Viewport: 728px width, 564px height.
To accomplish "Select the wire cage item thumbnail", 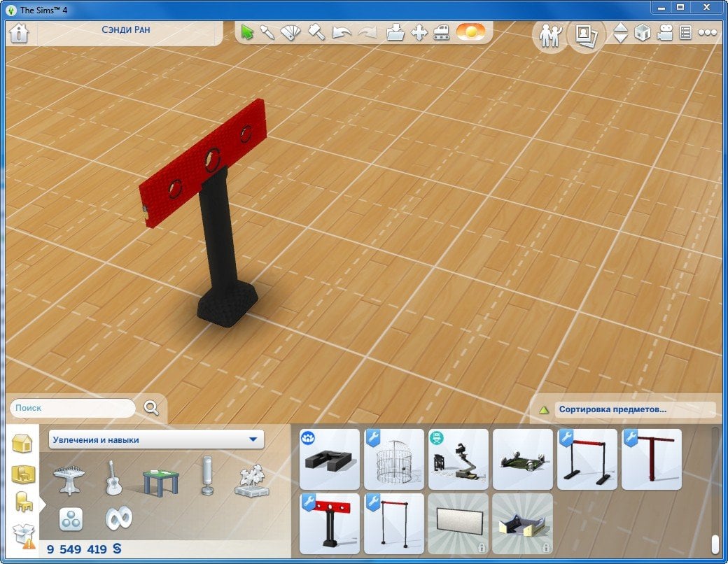I will (x=394, y=459).
